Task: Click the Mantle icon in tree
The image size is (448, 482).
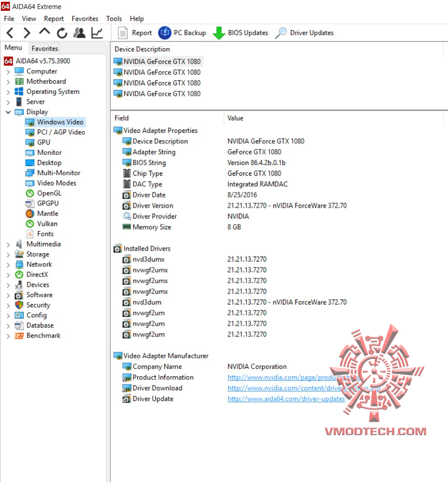Action: click(30, 214)
